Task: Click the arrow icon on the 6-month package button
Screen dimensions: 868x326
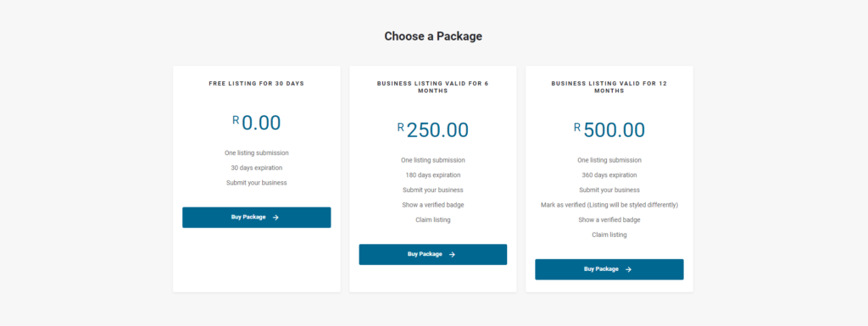Action: tap(453, 255)
